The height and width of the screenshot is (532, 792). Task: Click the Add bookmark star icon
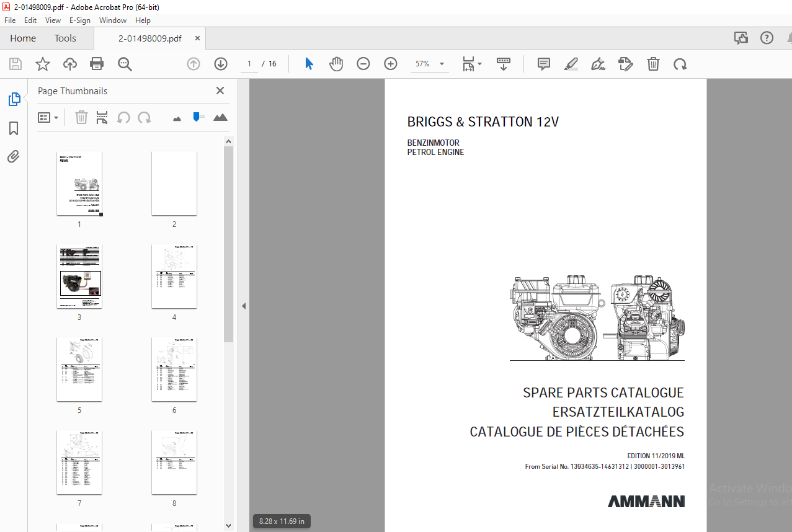tap(42, 64)
